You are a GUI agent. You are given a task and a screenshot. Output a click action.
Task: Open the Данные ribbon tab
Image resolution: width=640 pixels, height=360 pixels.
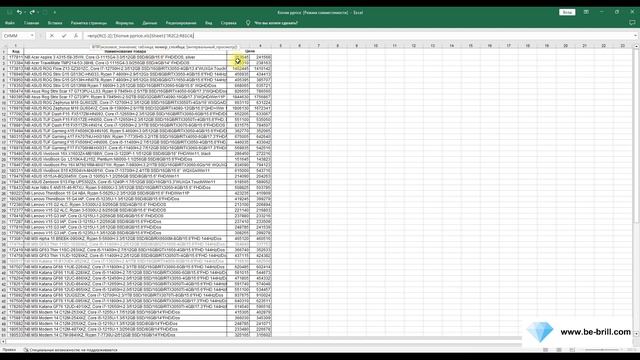click(150, 23)
